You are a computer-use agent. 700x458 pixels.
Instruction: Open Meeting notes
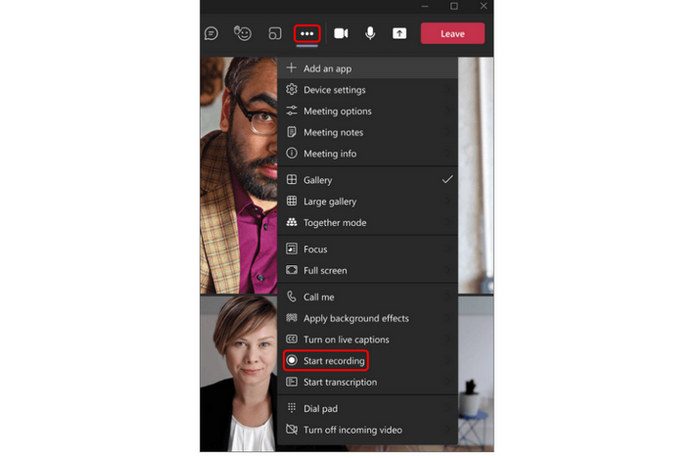click(367, 132)
